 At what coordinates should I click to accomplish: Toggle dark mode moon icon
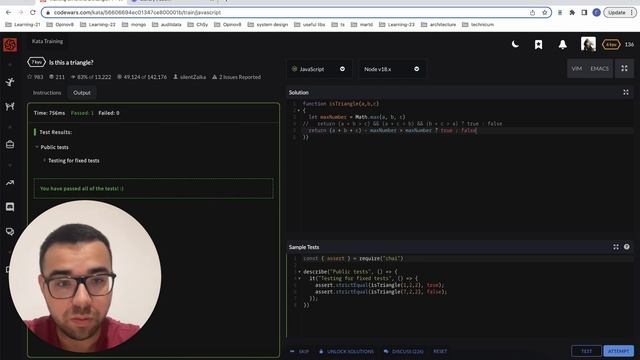[x=515, y=44]
